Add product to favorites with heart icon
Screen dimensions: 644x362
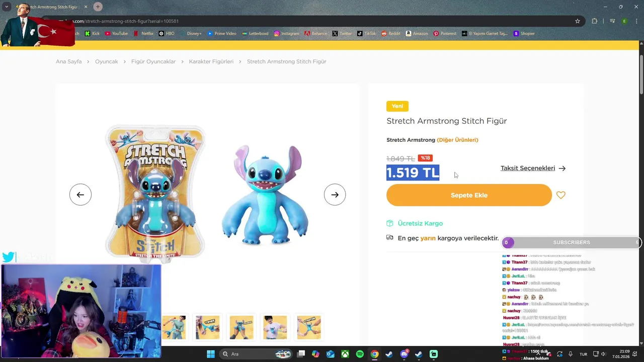[561, 195]
